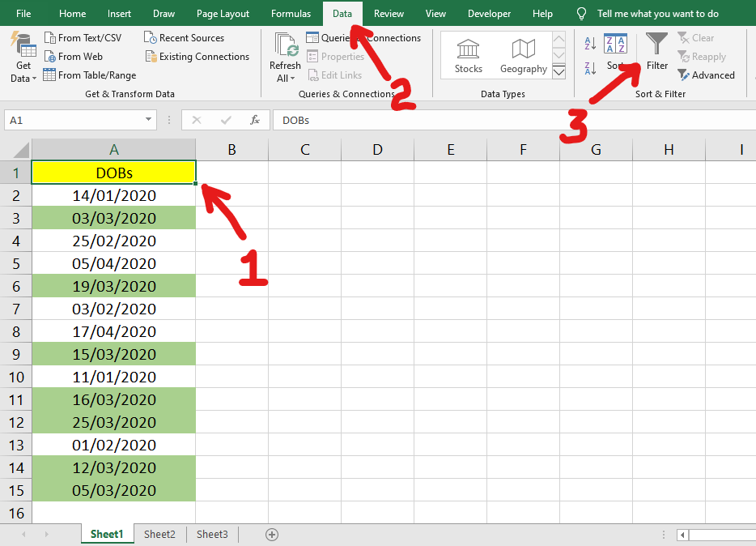Viewport: 756px width, 546px height.
Task: Select the DOBs header cell
Action: click(114, 173)
